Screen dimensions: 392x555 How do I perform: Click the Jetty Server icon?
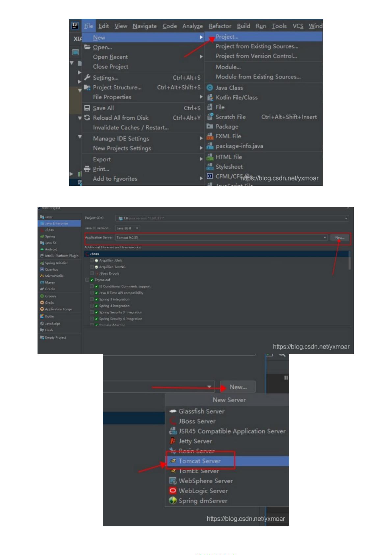(173, 441)
